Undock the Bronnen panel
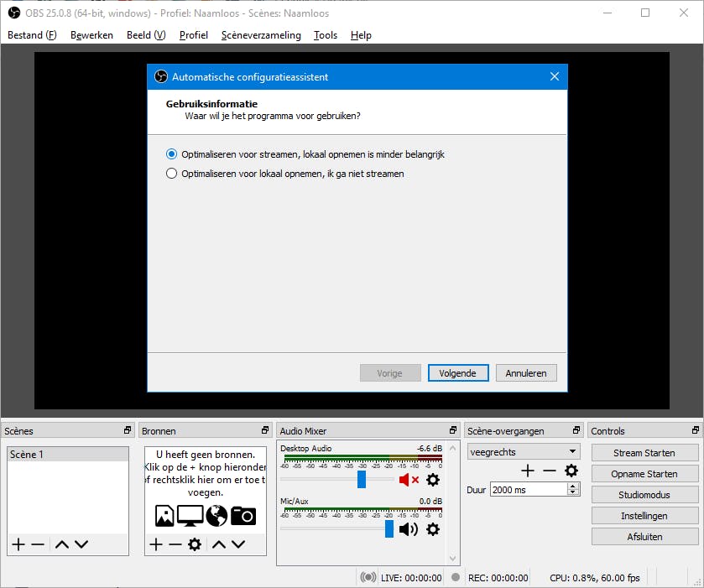The width and height of the screenshot is (704, 588). pyautogui.click(x=265, y=430)
